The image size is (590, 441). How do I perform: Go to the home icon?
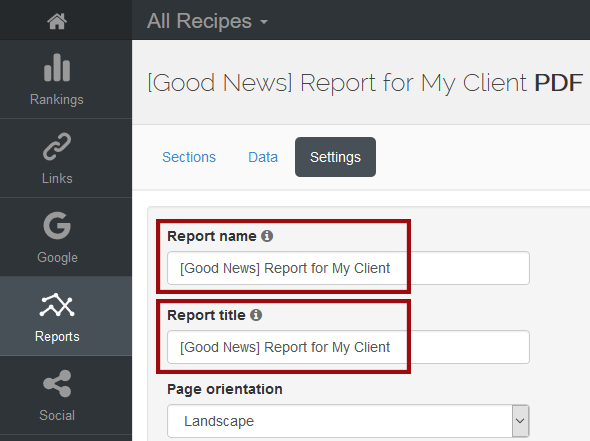point(57,21)
